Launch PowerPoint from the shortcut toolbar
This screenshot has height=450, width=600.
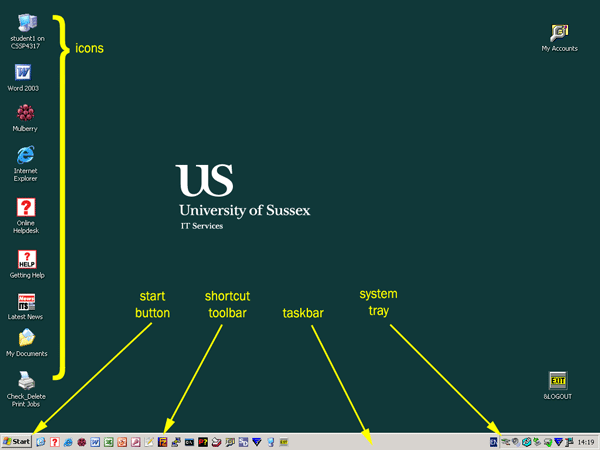tap(122, 442)
